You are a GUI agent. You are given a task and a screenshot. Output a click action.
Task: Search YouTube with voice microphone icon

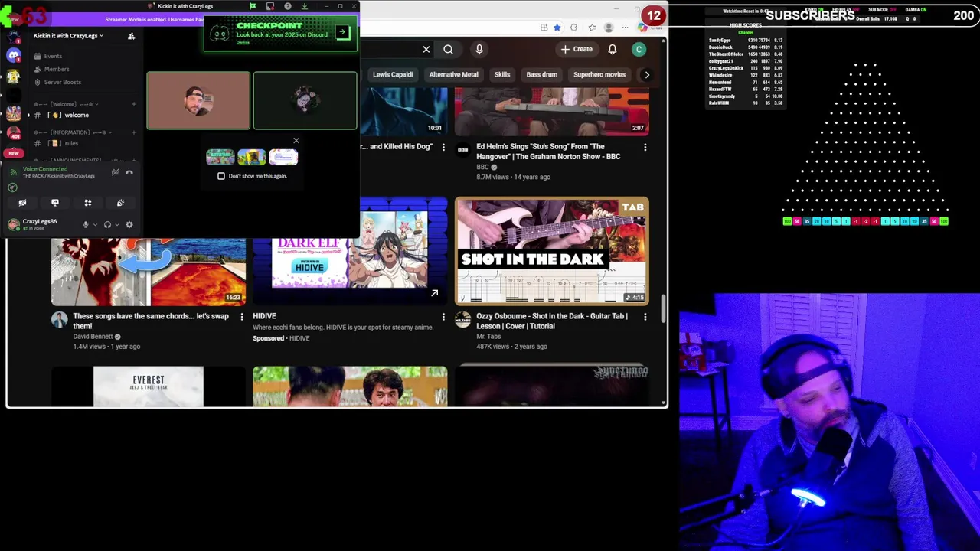pyautogui.click(x=479, y=49)
